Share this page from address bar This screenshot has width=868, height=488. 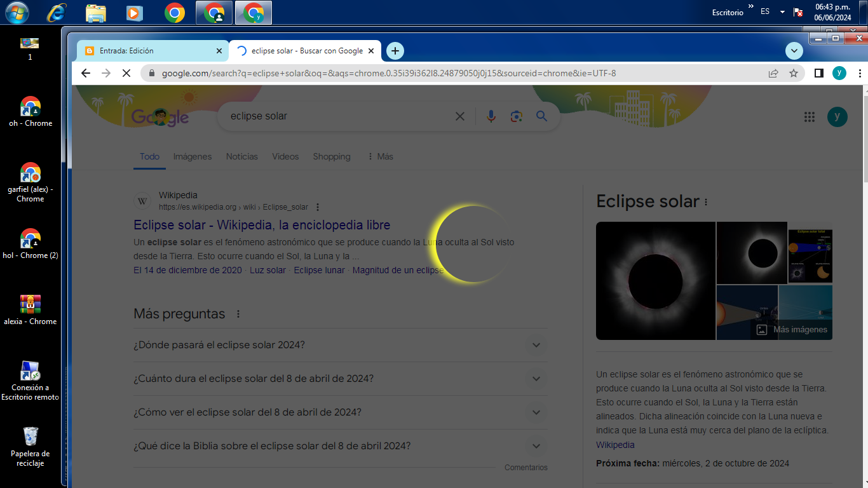click(773, 73)
